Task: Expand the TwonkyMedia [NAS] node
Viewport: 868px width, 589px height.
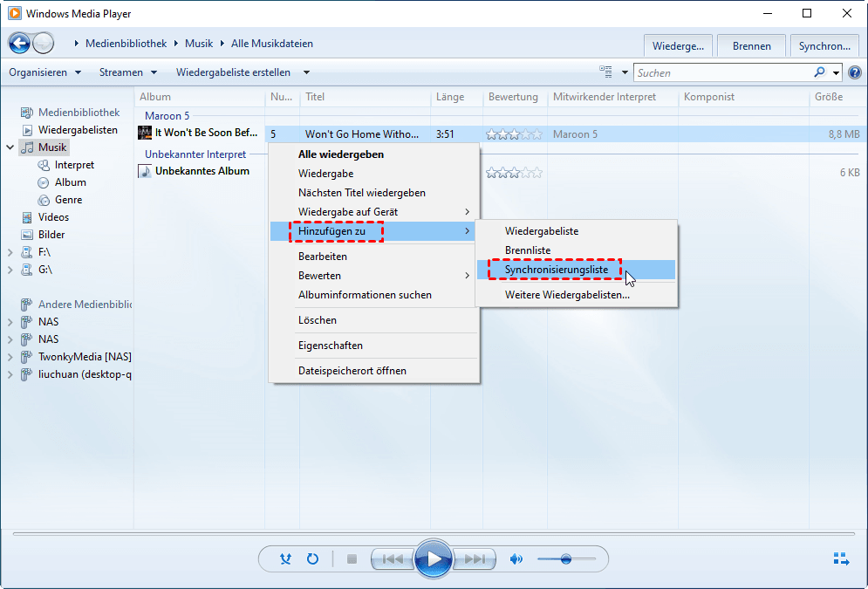Action: point(10,357)
